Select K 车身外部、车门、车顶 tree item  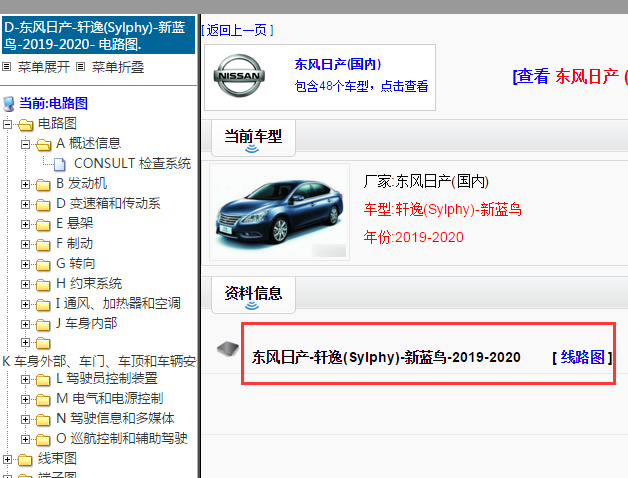pos(99,361)
